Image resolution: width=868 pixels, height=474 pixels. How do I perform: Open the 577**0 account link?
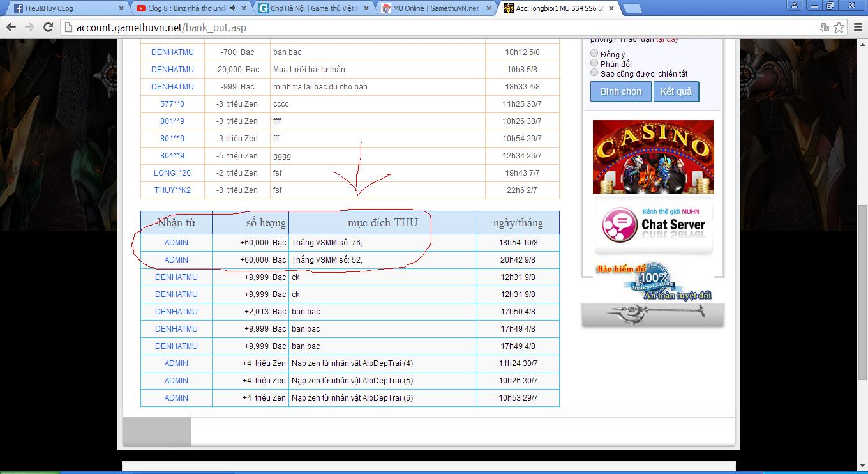(x=172, y=103)
